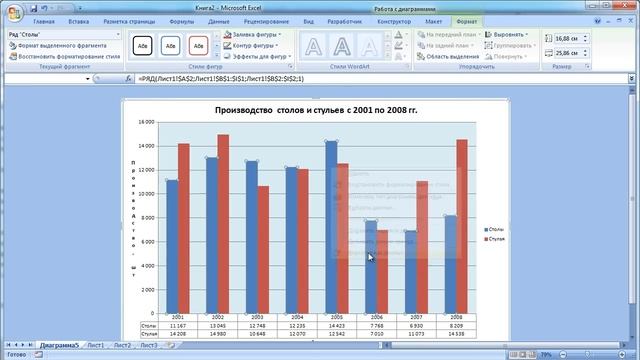Open Стили фигур dialog launcher
This screenshot has height=360, width=640.
[x=291, y=66]
